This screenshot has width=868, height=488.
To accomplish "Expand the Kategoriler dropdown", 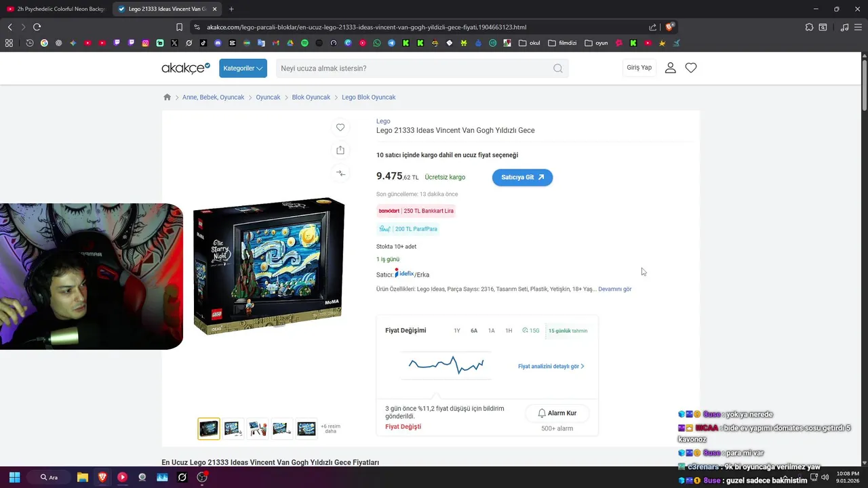I will click(243, 68).
